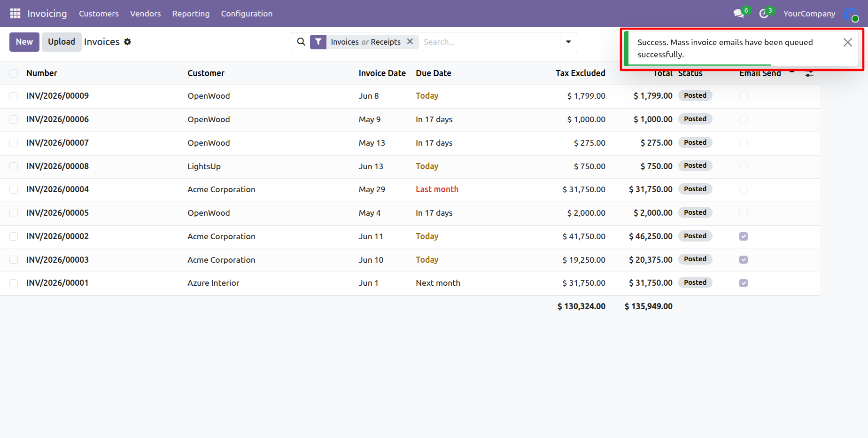Open the YourCompany company switcher

[x=809, y=14]
